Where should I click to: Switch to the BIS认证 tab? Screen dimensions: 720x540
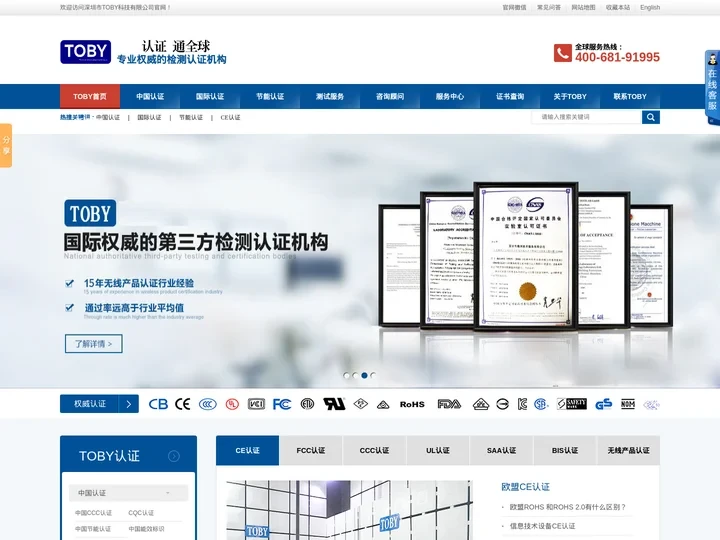[x=565, y=450]
